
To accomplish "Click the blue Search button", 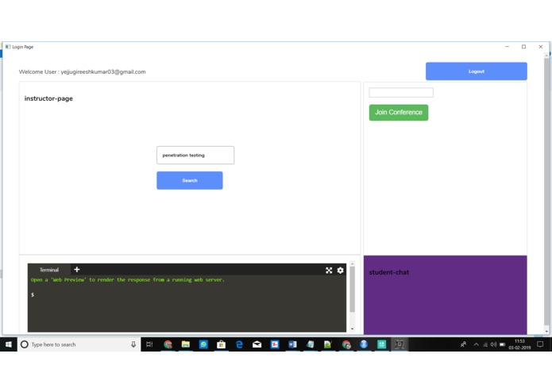I will tap(189, 180).
